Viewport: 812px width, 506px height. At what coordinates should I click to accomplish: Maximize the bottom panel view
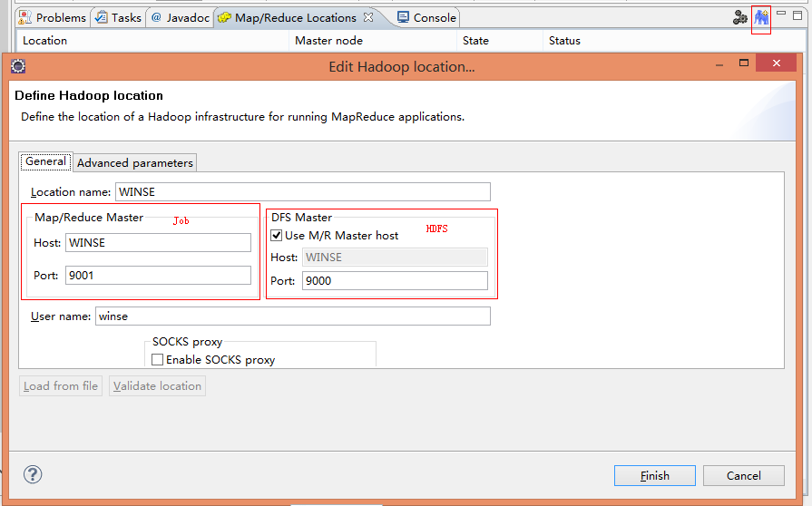coord(797,15)
